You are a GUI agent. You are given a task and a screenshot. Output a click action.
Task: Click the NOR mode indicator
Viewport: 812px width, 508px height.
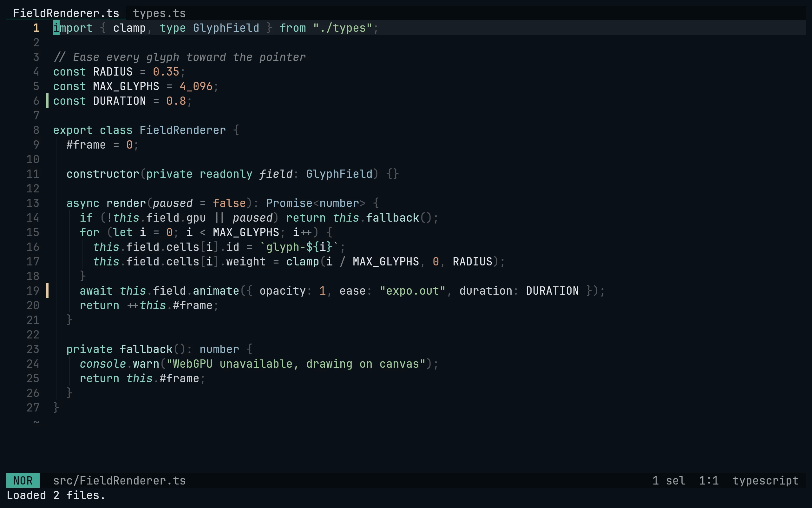23,480
